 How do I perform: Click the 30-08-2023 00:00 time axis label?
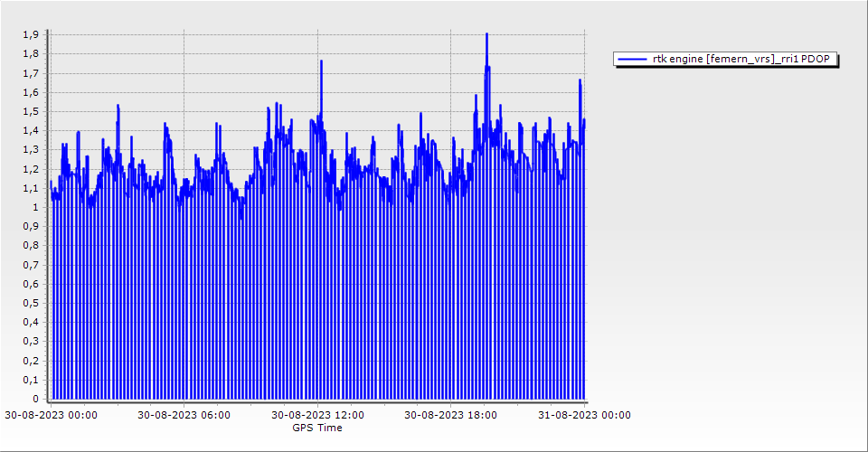(51, 415)
